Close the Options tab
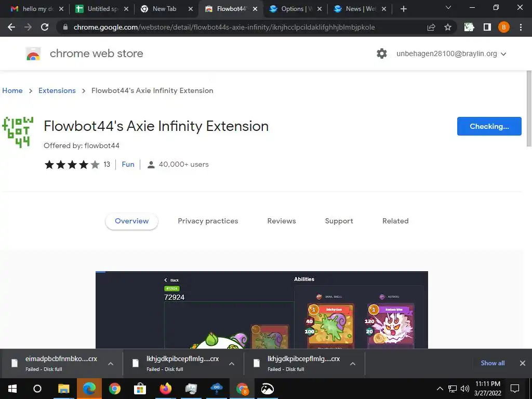The height and width of the screenshot is (399, 532). tap(320, 9)
